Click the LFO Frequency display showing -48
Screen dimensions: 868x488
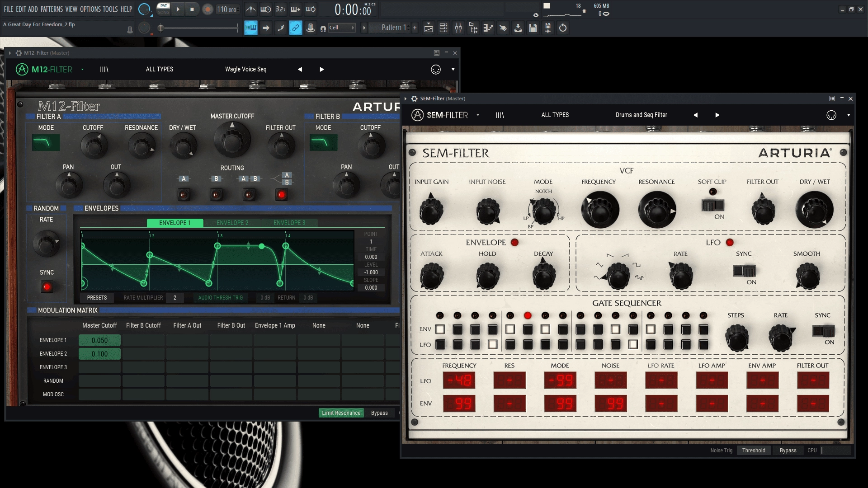click(459, 381)
